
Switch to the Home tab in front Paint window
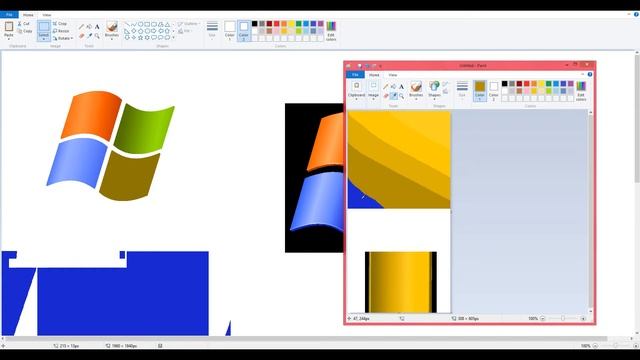[374, 75]
